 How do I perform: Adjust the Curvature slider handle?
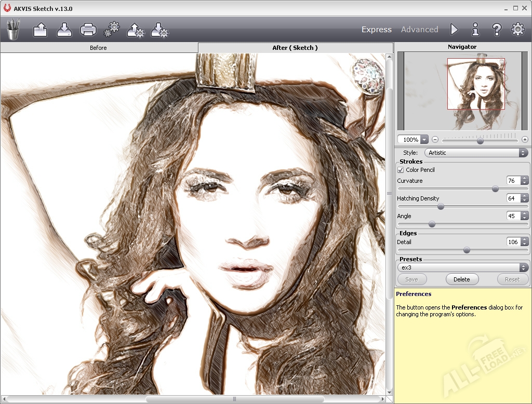[495, 189]
